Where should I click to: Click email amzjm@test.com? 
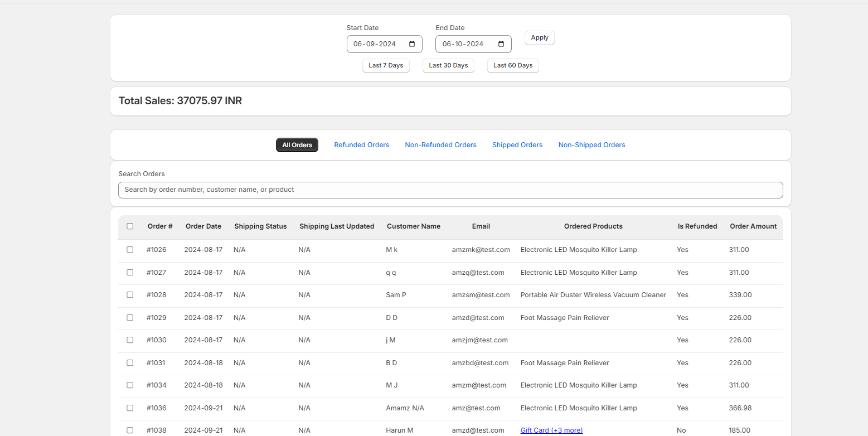(479, 340)
